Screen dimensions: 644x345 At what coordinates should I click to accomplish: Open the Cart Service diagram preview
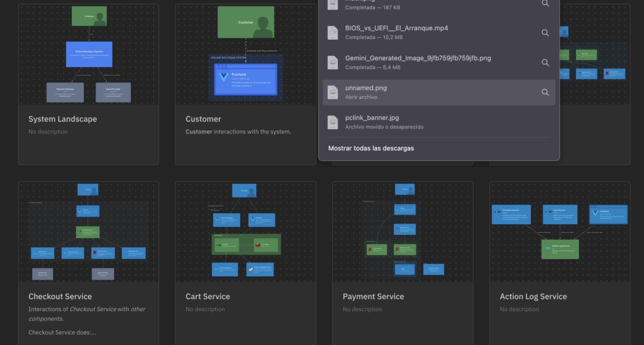coord(245,232)
